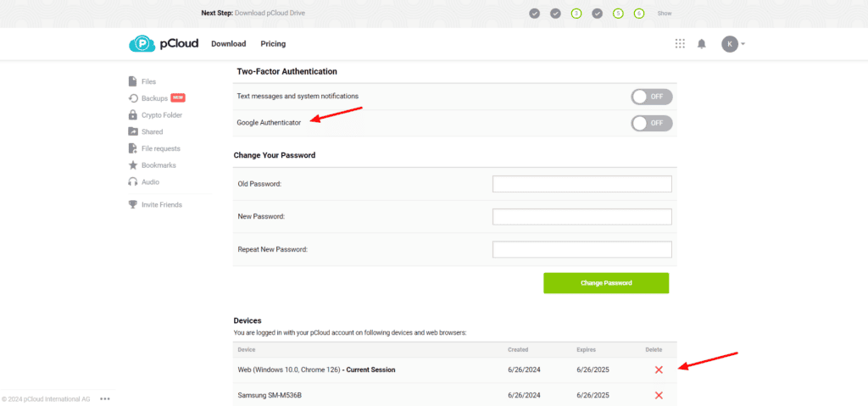Click the first completed step checkmark

[534, 14]
